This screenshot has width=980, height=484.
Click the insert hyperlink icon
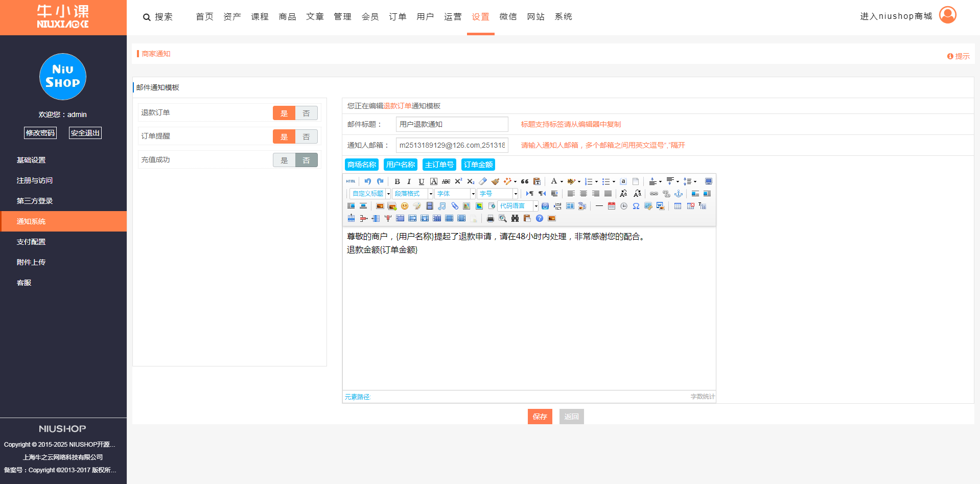[x=654, y=194]
